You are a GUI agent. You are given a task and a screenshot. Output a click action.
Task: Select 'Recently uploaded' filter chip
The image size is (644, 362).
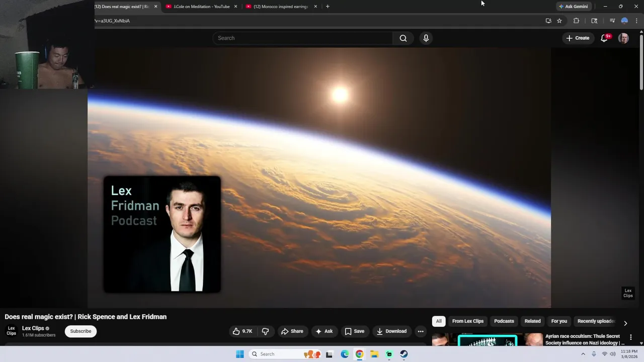pyautogui.click(x=596, y=321)
